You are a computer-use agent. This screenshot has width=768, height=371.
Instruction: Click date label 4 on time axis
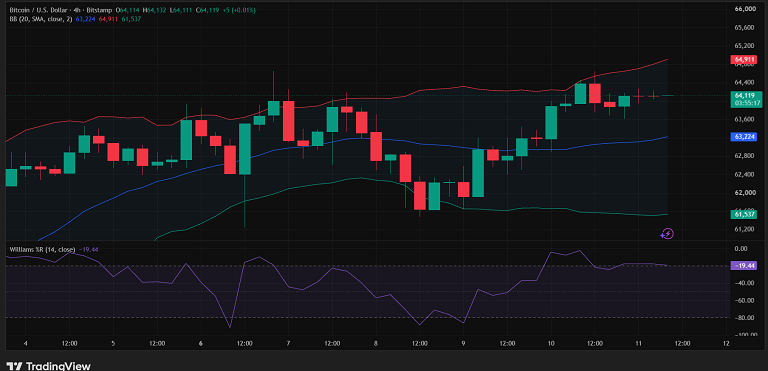click(x=26, y=343)
